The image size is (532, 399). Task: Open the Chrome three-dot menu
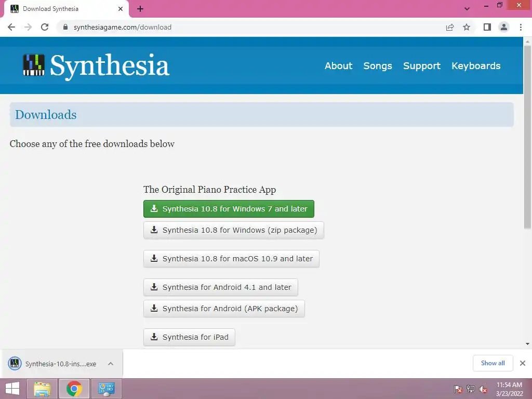521,27
